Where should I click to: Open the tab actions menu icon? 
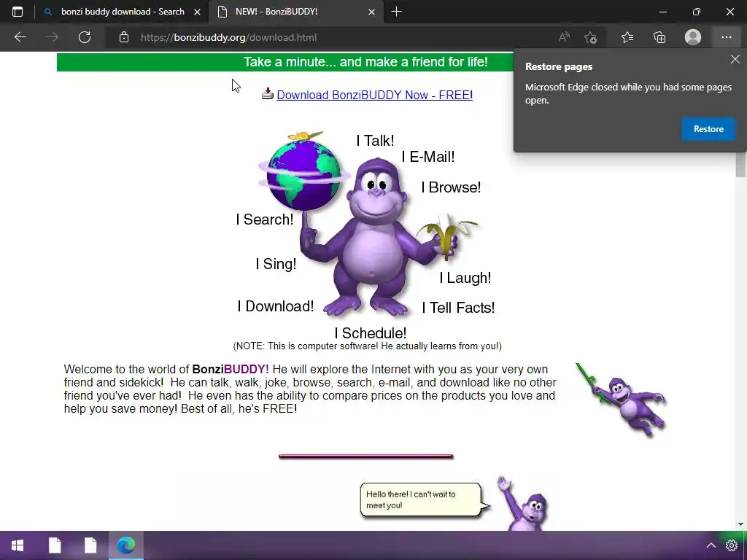pos(18,12)
